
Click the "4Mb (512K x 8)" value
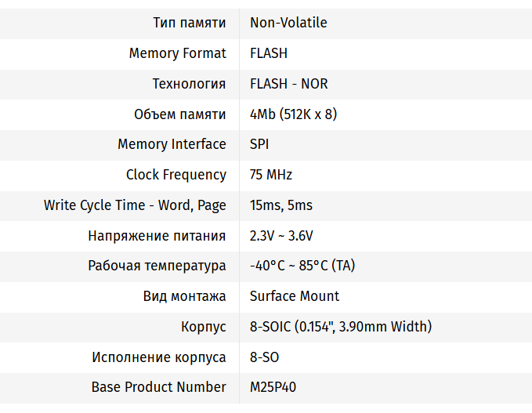(x=293, y=114)
